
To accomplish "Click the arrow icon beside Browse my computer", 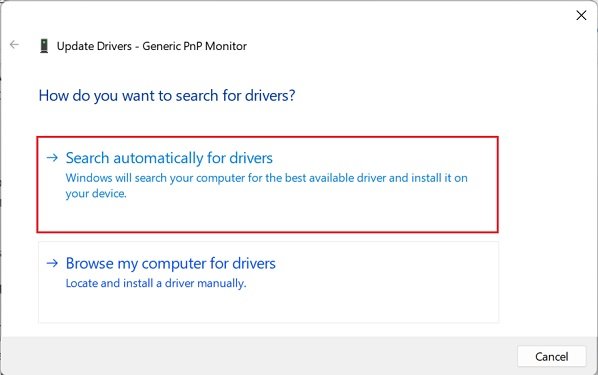I will (x=52, y=263).
